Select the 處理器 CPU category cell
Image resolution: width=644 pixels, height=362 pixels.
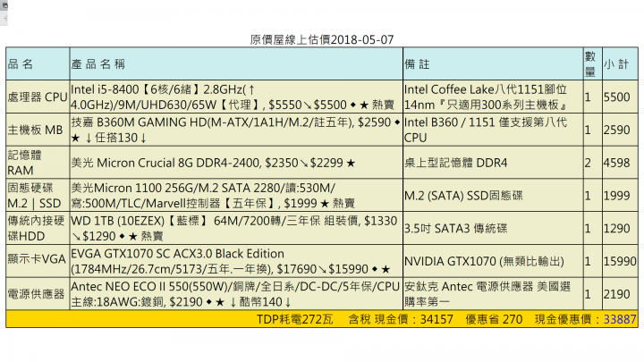pos(38,97)
